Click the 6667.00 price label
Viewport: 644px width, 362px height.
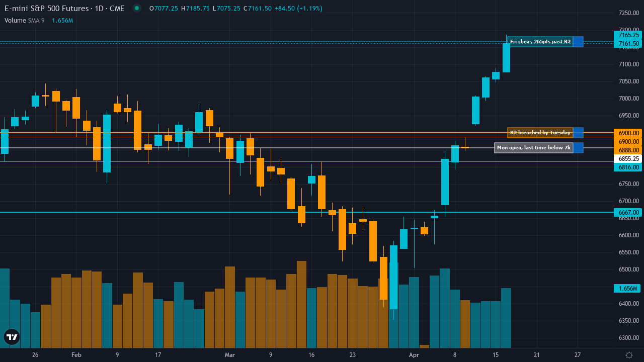coord(628,213)
